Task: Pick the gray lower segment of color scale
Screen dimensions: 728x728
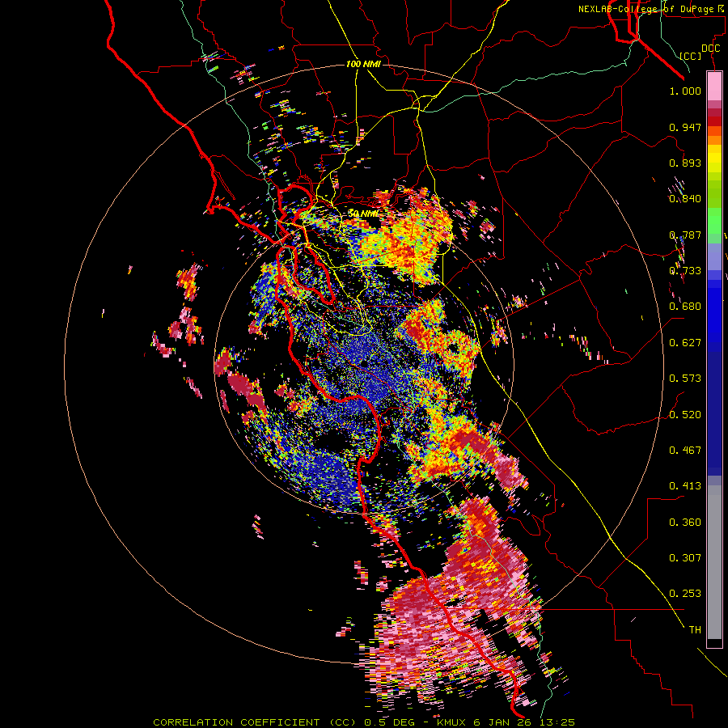Action: click(714, 562)
